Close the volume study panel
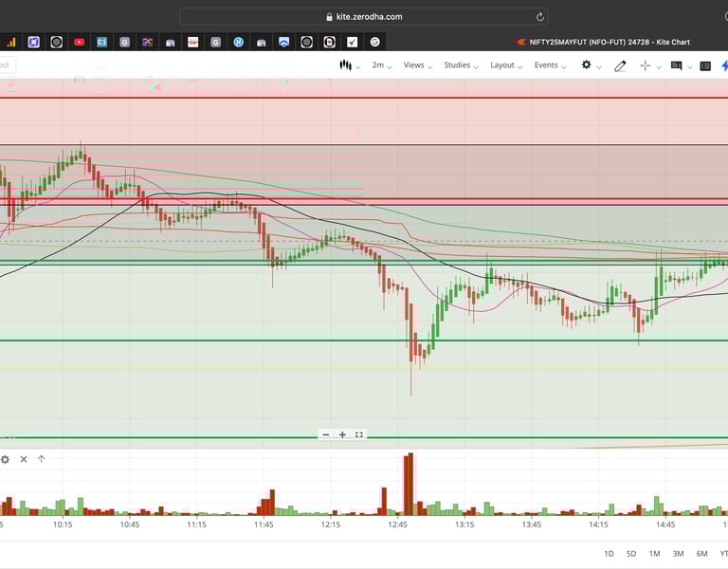 point(24,459)
